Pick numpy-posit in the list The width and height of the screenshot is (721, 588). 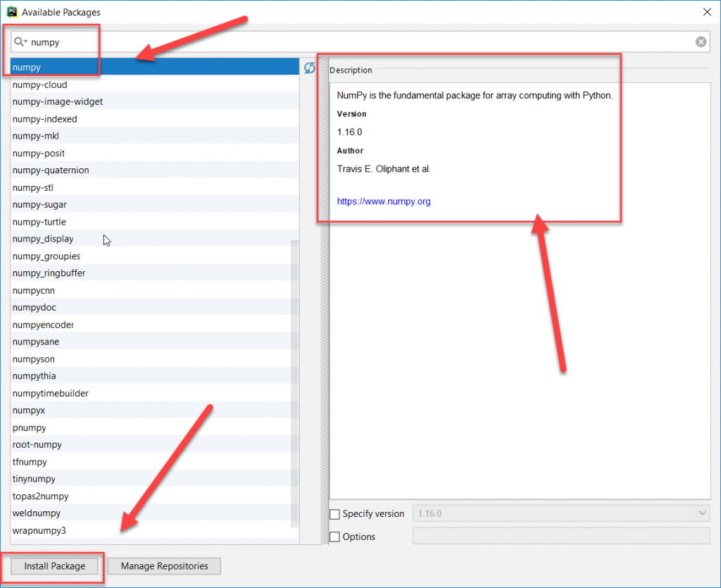click(155, 153)
